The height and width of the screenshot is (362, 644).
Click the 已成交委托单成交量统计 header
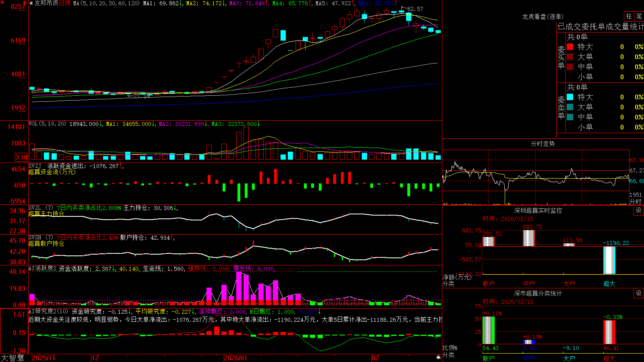(x=601, y=27)
